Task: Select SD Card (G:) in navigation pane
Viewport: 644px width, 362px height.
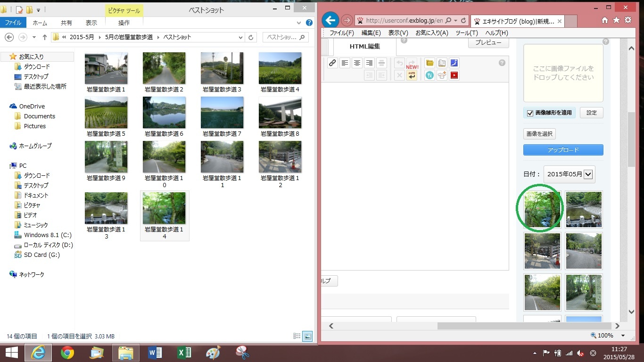Action: [41, 255]
